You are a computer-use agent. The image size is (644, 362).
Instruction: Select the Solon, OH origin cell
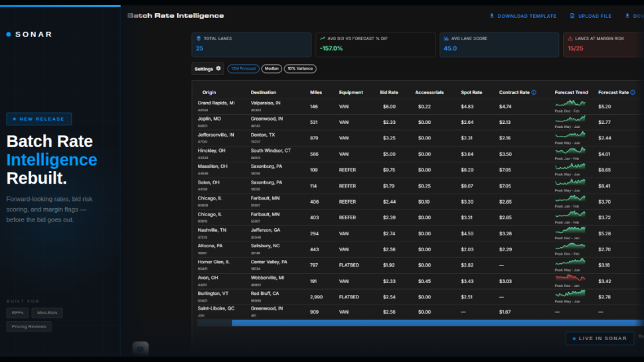pyautogui.click(x=208, y=182)
